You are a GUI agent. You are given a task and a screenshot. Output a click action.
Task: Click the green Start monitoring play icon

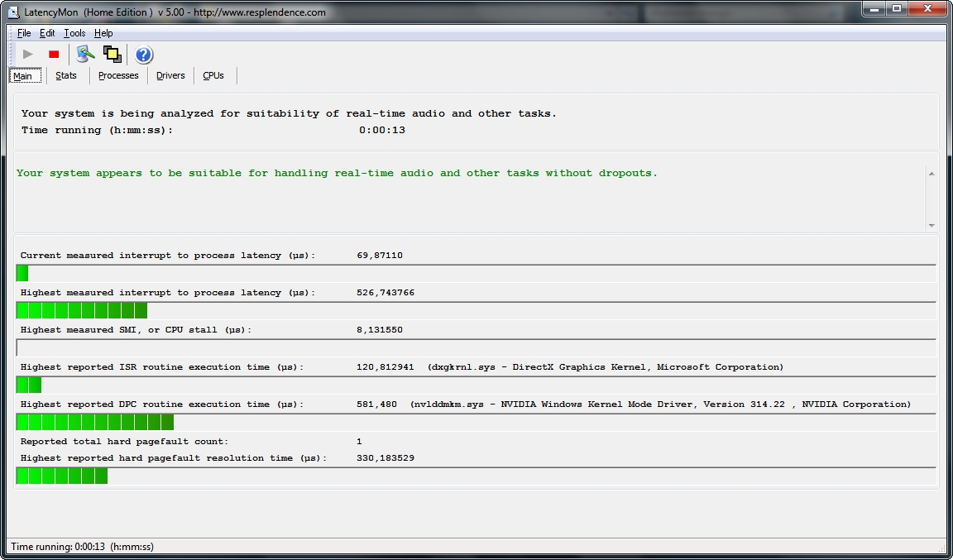27,54
